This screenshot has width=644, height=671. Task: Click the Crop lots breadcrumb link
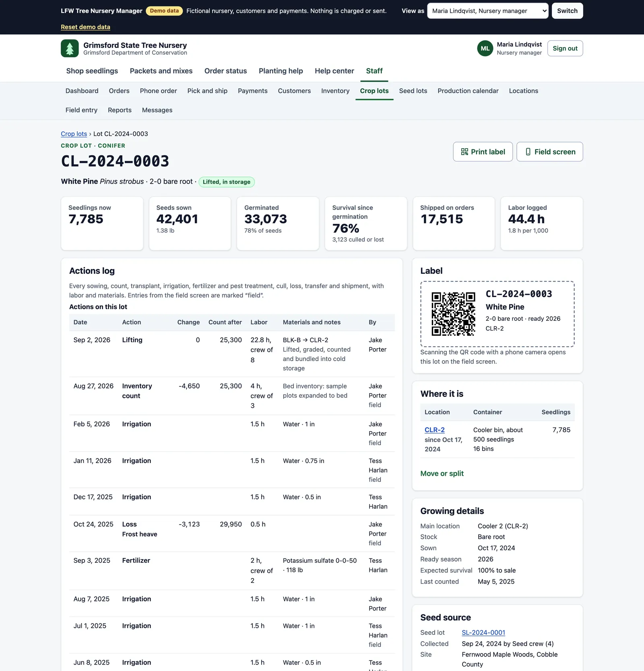pyautogui.click(x=74, y=134)
